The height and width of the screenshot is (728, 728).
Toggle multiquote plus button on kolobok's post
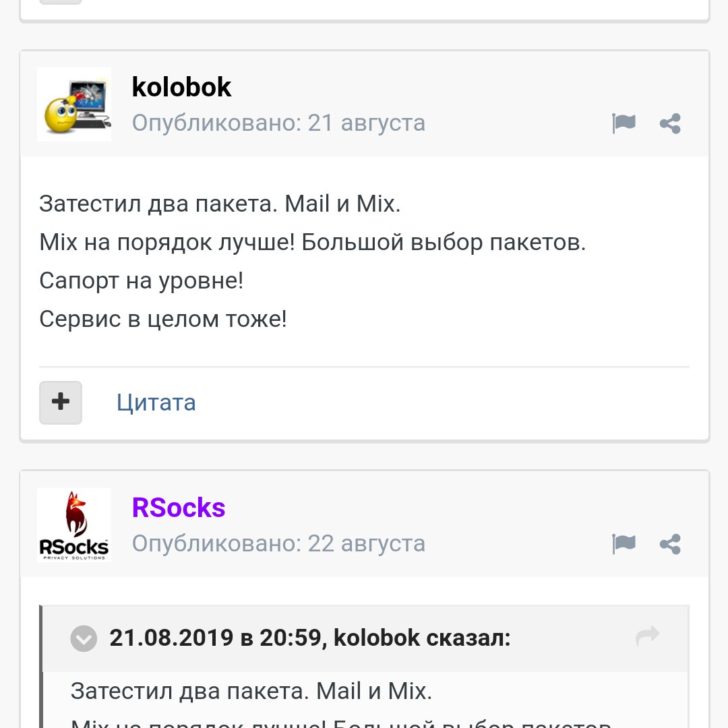61,402
